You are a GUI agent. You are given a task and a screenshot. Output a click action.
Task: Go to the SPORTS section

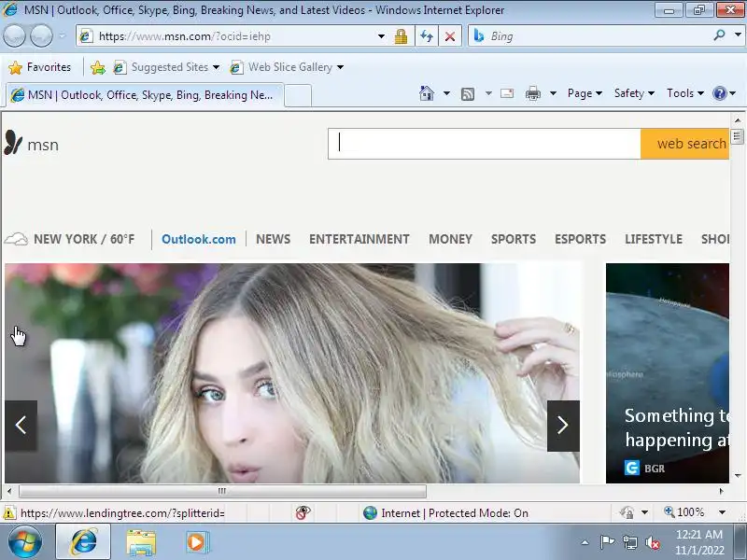(514, 239)
